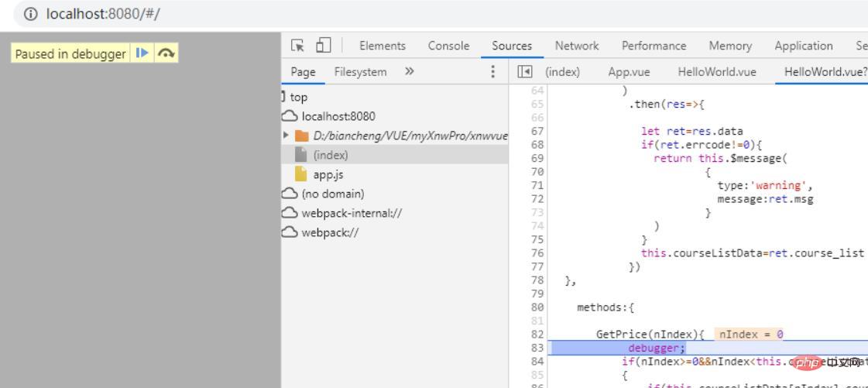The image size is (868, 388).
Task: Open the Filesystem navigator tab
Action: click(360, 72)
